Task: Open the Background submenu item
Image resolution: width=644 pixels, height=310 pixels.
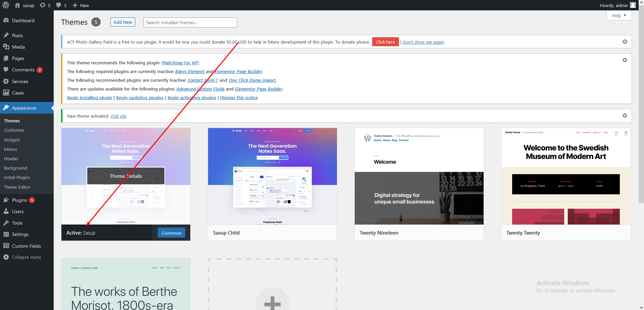Action: (15, 168)
